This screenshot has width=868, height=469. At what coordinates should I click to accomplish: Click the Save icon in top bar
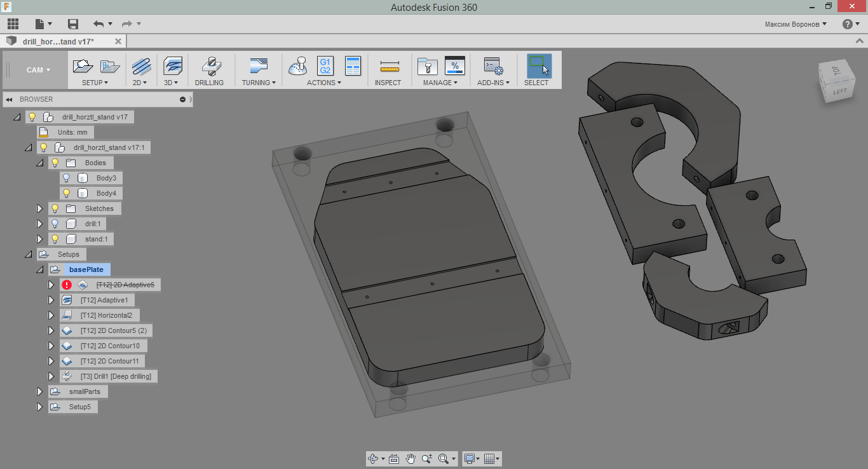point(73,24)
